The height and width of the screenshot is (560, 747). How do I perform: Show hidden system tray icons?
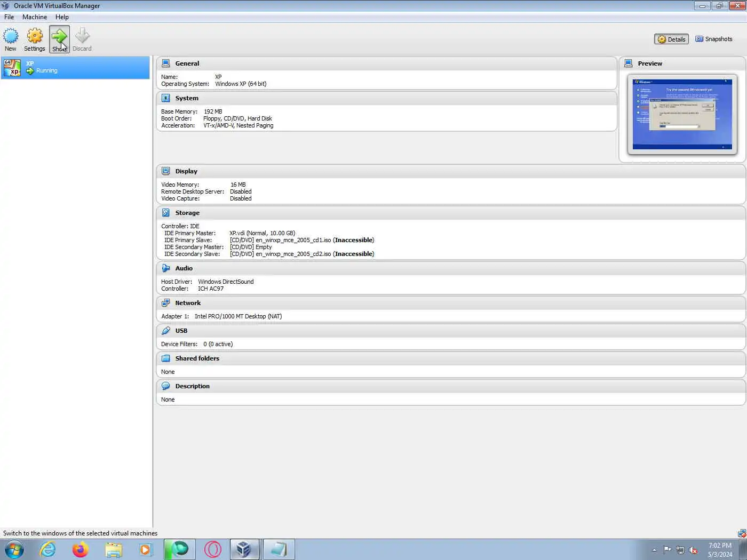[654, 550]
